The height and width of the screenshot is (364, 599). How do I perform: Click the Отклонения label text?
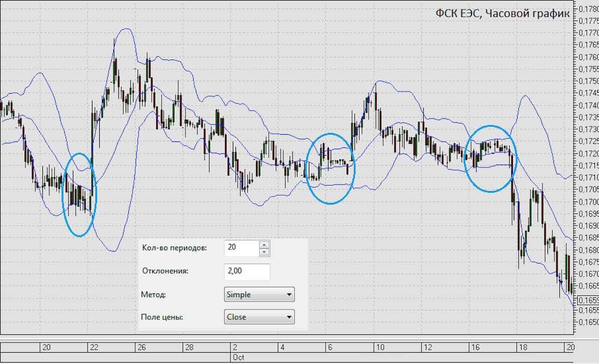165,271
